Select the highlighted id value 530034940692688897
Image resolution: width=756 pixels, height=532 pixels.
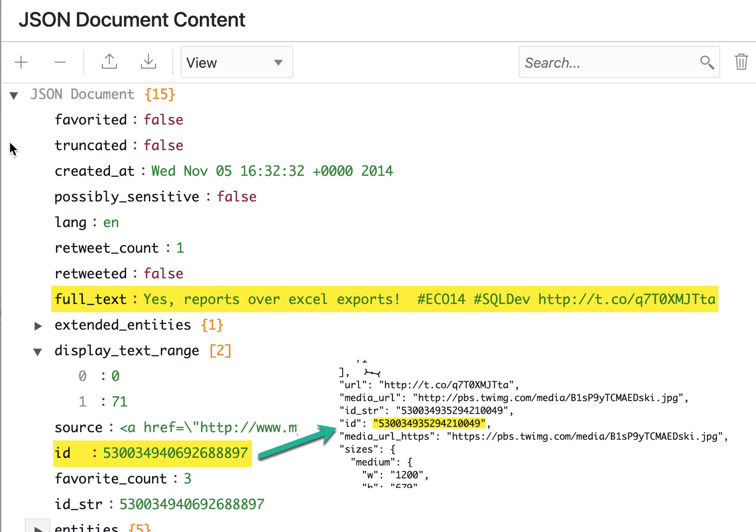point(175,453)
